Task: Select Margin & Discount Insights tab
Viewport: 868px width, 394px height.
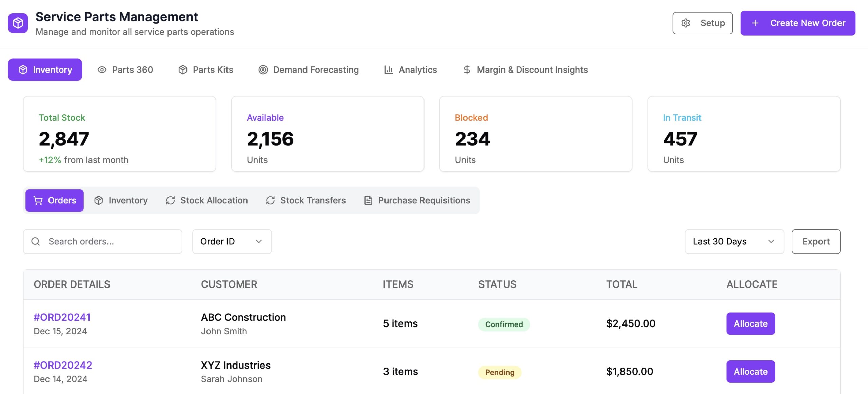Action: tap(525, 70)
